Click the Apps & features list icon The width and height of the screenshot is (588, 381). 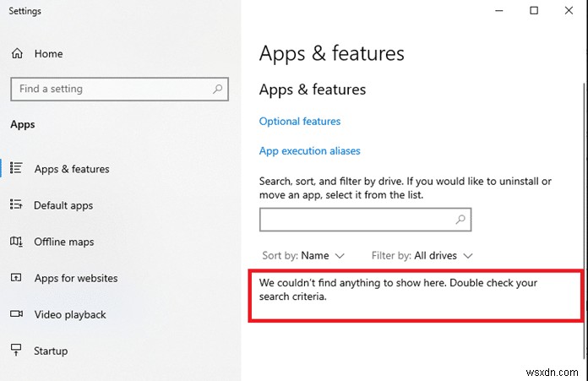click(16, 168)
